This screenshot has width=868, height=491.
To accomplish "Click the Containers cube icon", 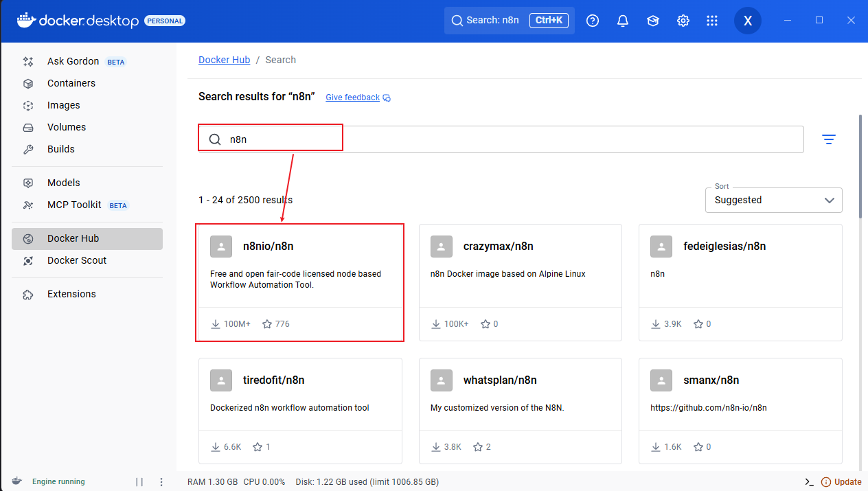I will (28, 83).
